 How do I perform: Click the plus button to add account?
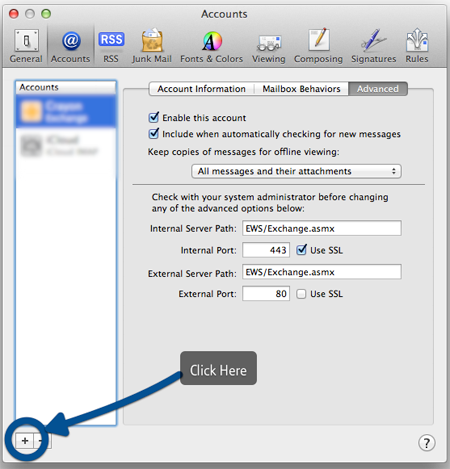point(25,441)
